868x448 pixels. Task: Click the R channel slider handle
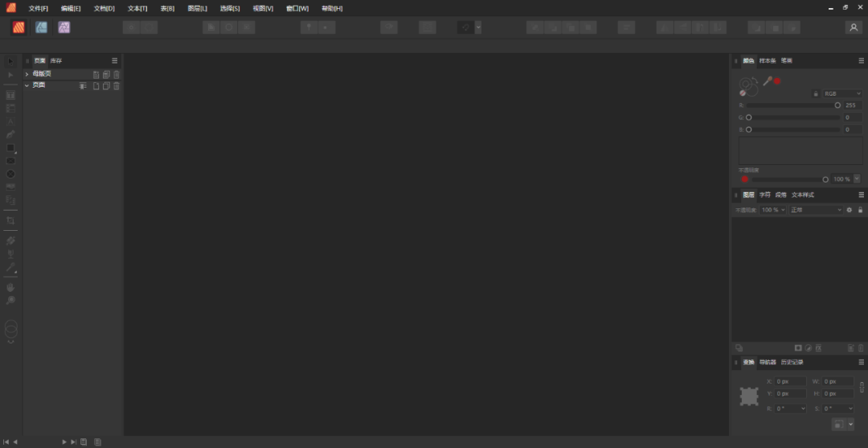tap(837, 105)
